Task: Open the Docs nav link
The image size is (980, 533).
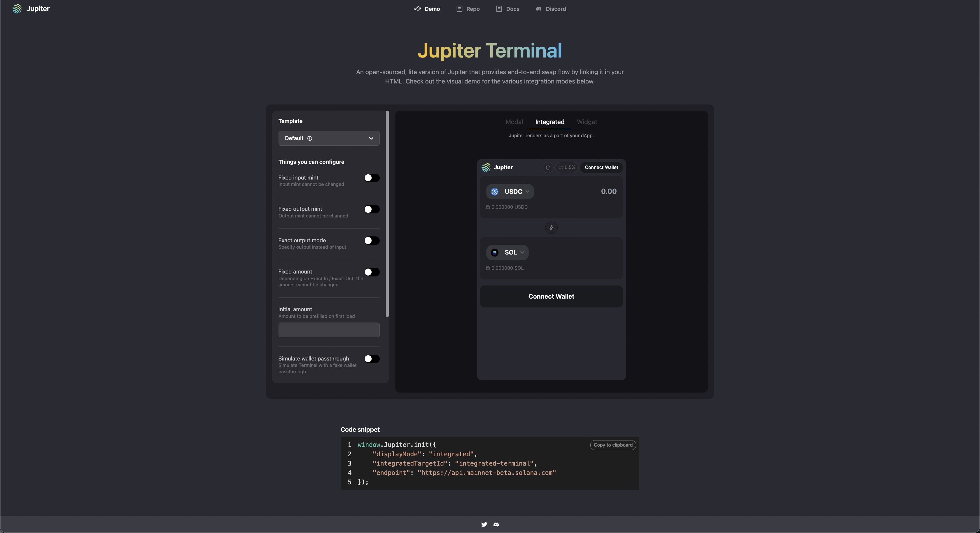Action: point(508,9)
